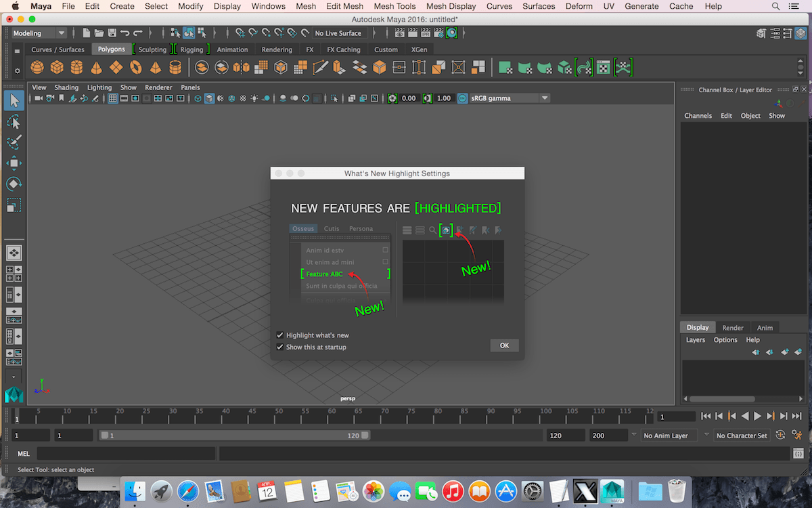The width and height of the screenshot is (812, 508).
Task: Open the Mesh Tools menu
Action: pos(394,6)
